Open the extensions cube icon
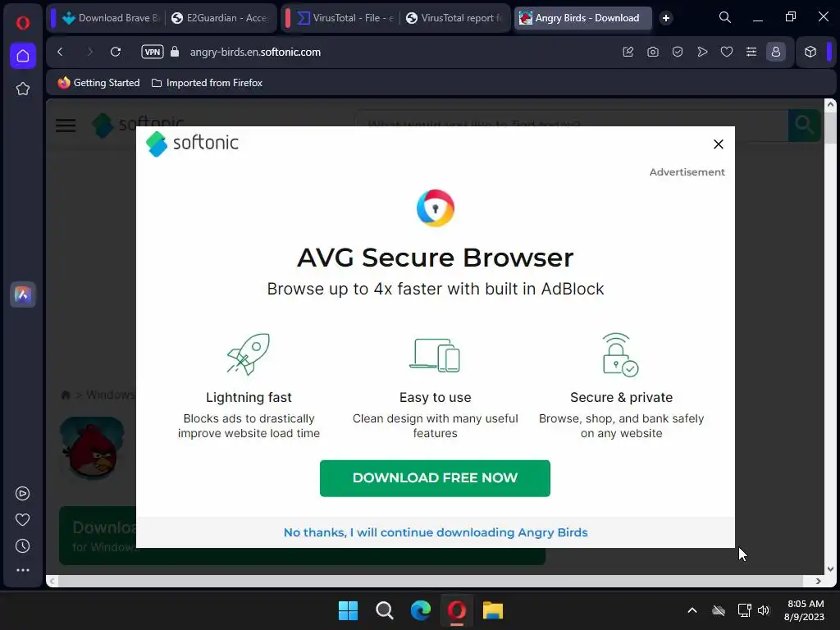The width and height of the screenshot is (840, 630). pyautogui.click(x=810, y=52)
